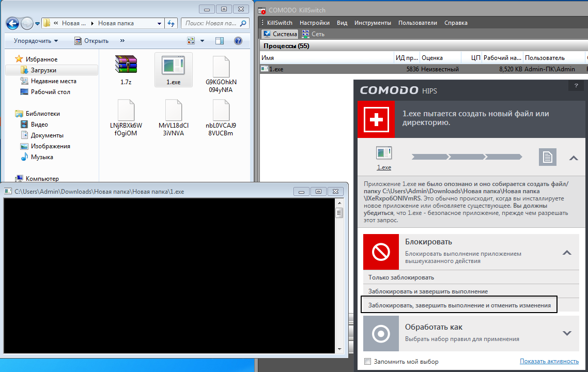The width and height of the screenshot is (588, 372).
Task: Click the 'Показать активность' link
Action: [549, 361]
